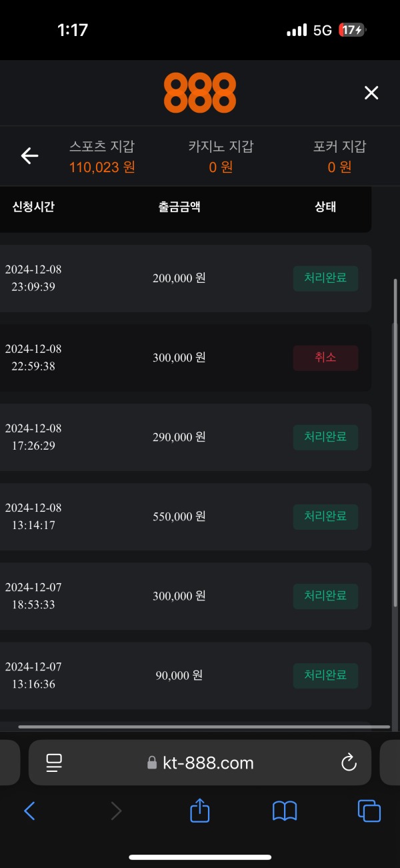Viewport: 400px width, 868px height.
Task: Open the Safari tab switcher
Action: pyautogui.click(x=369, y=811)
